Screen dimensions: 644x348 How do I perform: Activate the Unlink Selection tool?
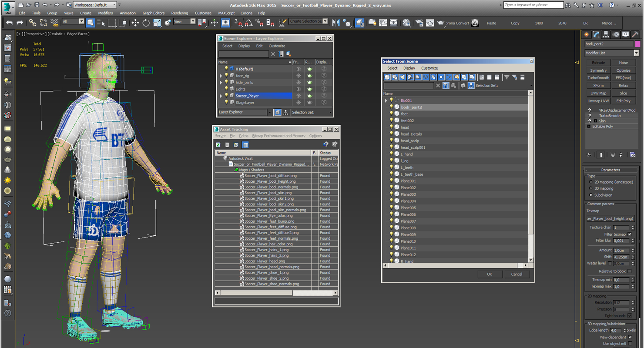pyautogui.click(x=44, y=23)
